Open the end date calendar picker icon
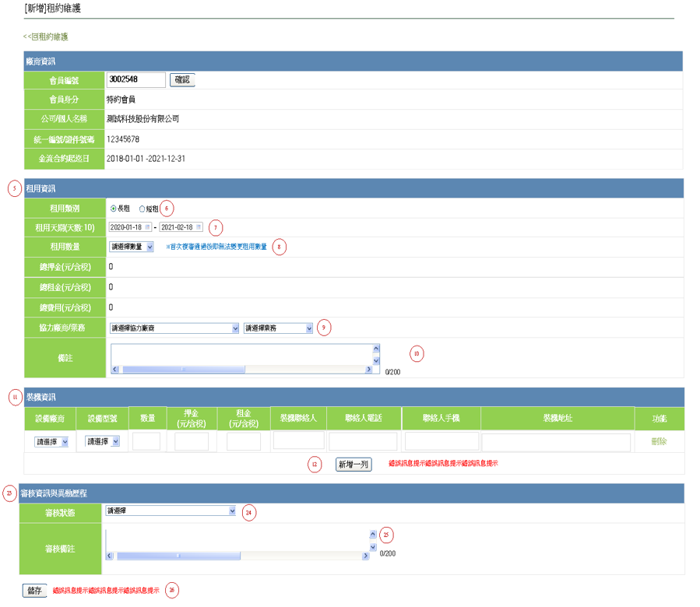The width and height of the screenshot is (700, 607). pos(199,227)
